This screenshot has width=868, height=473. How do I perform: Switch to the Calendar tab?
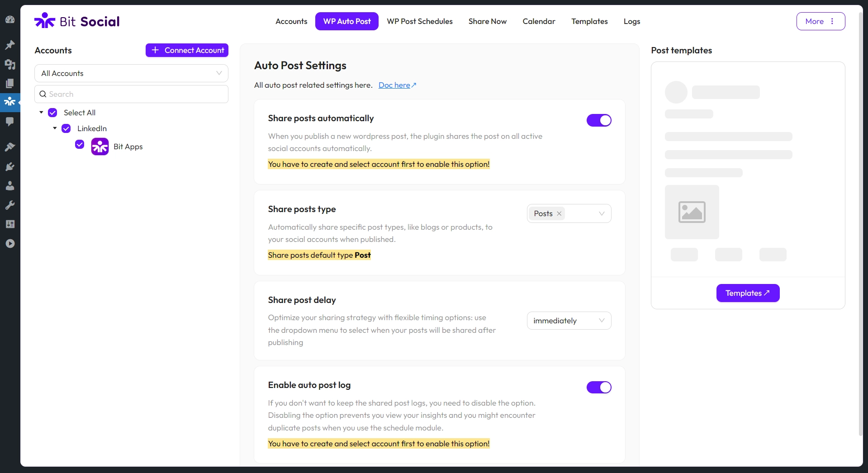click(x=539, y=21)
